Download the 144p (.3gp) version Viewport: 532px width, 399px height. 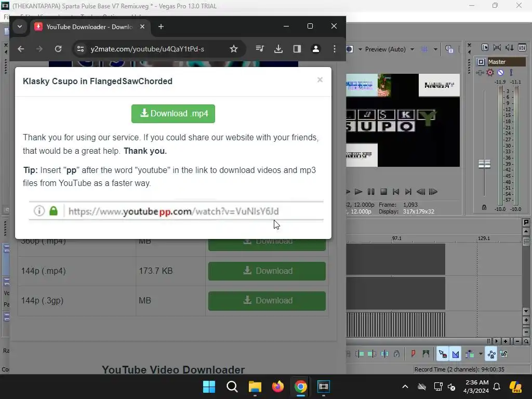(x=267, y=301)
